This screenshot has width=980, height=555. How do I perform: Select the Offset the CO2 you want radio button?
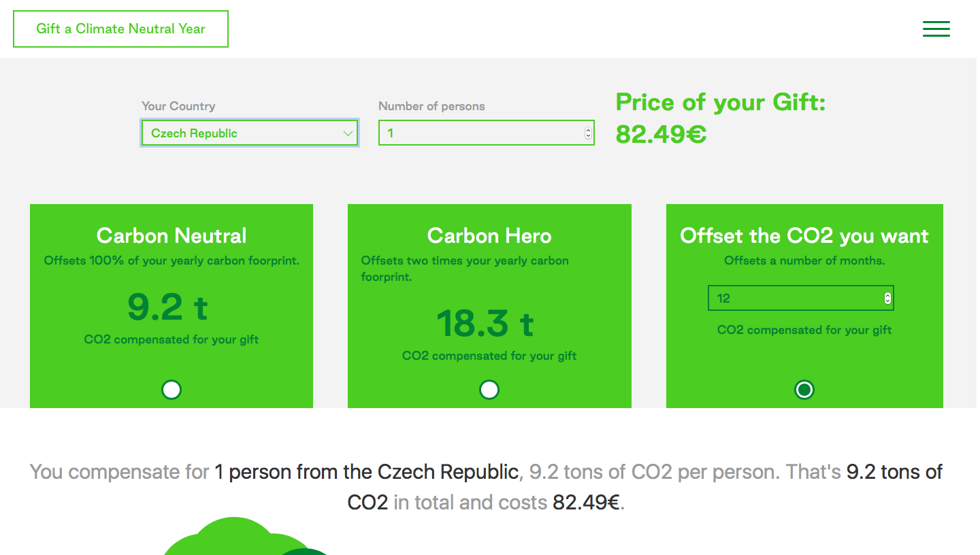[804, 390]
